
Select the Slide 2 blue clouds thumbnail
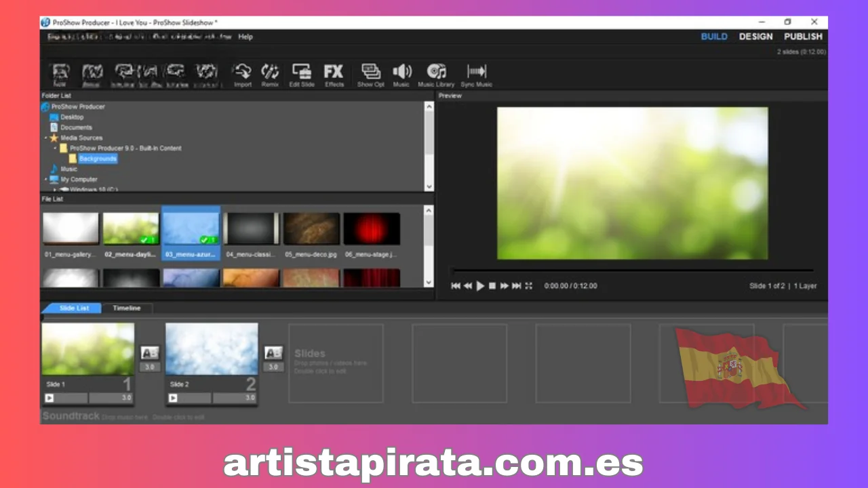point(212,348)
